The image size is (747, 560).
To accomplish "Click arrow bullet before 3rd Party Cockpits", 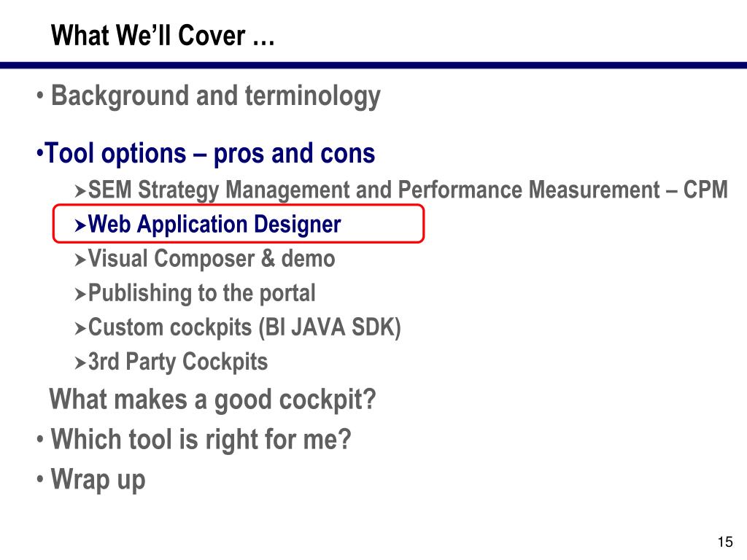I will coord(80,363).
